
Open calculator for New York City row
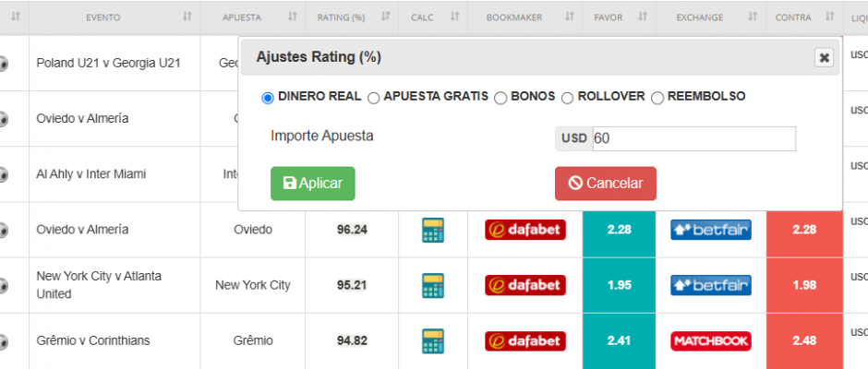click(432, 285)
